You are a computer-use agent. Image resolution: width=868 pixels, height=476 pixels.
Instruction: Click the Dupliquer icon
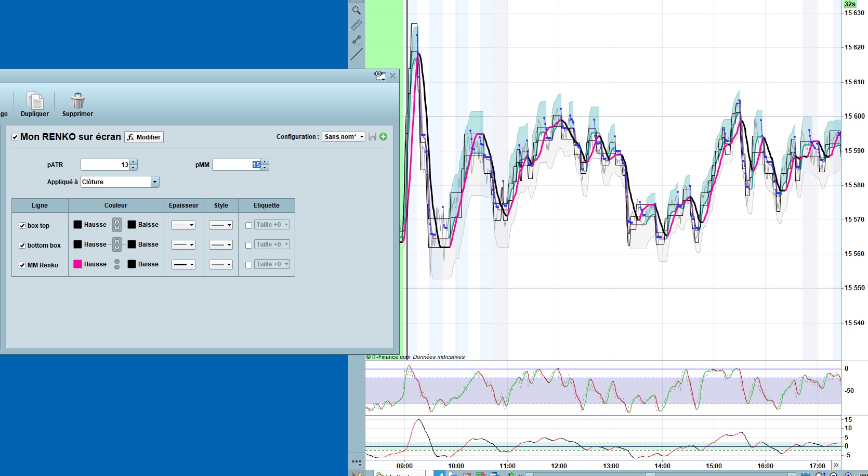35,101
